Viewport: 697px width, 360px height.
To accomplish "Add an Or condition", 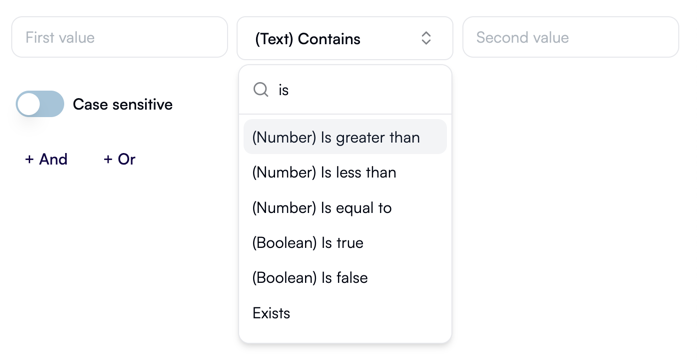I will [120, 159].
